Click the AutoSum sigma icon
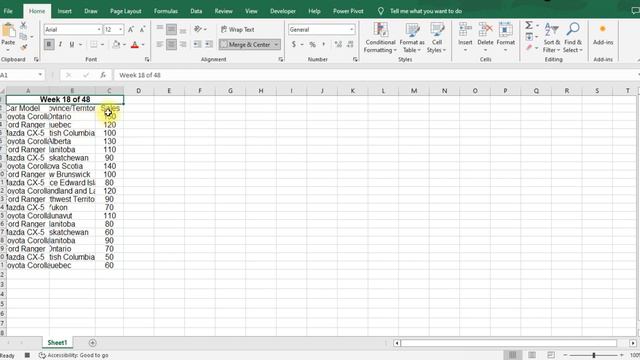The image size is (640, 360). point(529,25)
